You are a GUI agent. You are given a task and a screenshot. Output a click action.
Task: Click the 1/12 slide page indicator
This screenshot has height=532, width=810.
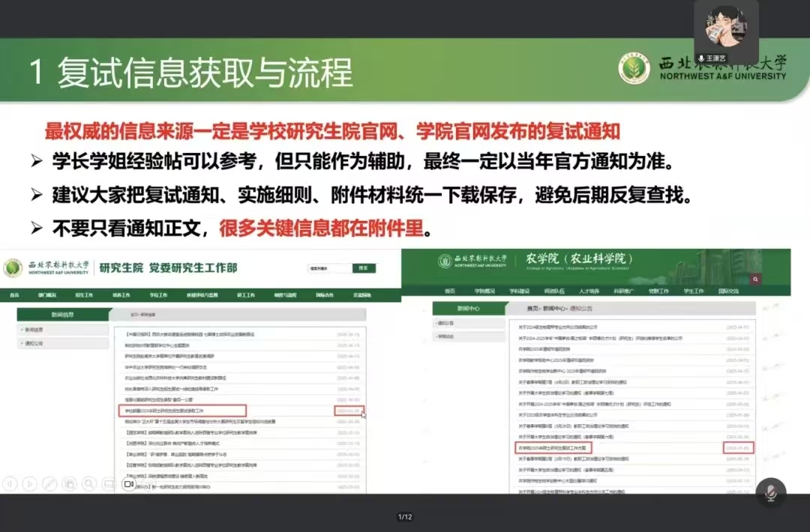405,517
